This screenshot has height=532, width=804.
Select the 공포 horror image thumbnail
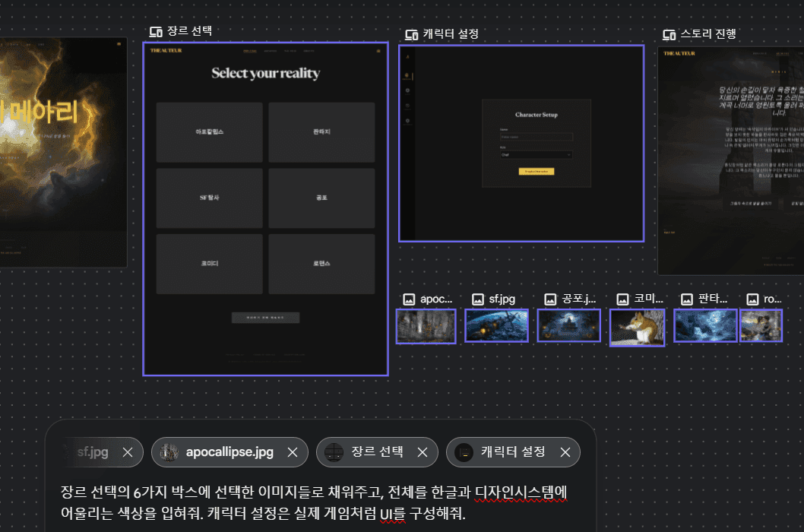point(568,325)
